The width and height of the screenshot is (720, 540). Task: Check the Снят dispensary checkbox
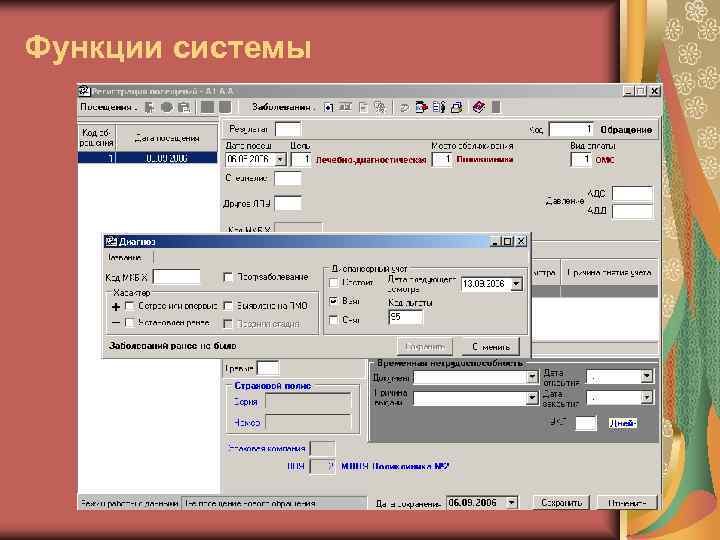[x=334, y=320]
